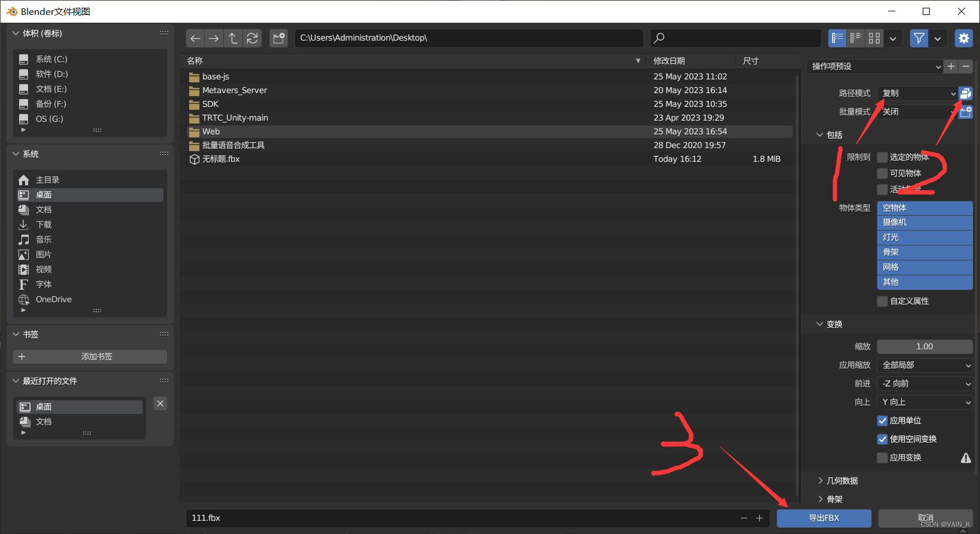Open filter settings dropdown arrow
The height and width of the screenshot is (534, 980).
tap(938, 38)
